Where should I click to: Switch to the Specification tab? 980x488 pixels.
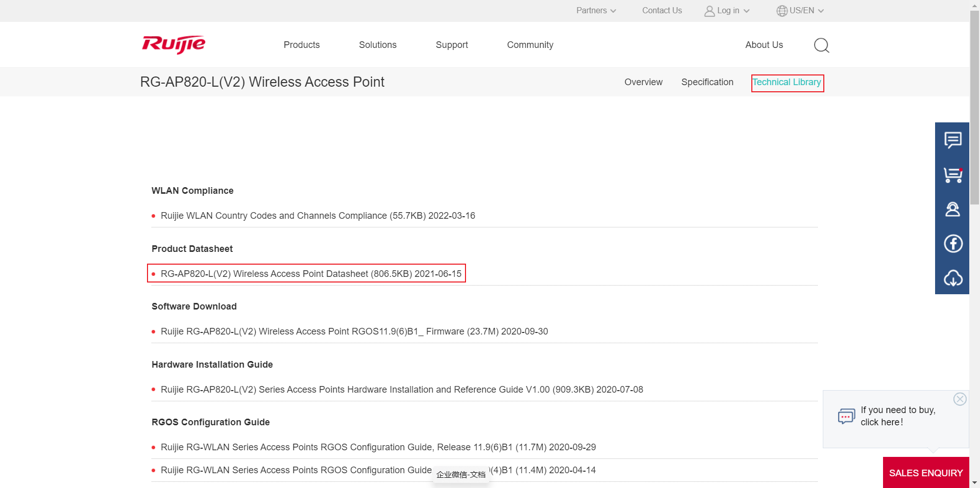coord(707,82)
